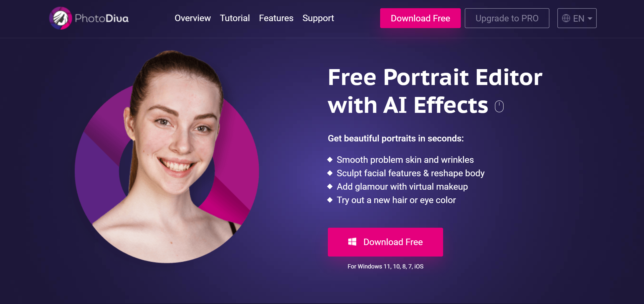
Task: Click the PhotoDiva wordmark text
Action: (x=102, y=18)
